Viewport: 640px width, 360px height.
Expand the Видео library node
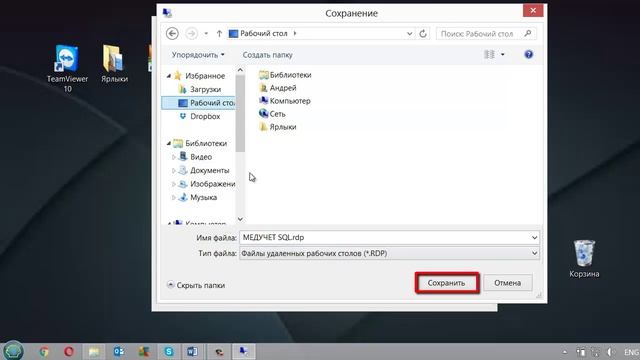click(173, 157)
